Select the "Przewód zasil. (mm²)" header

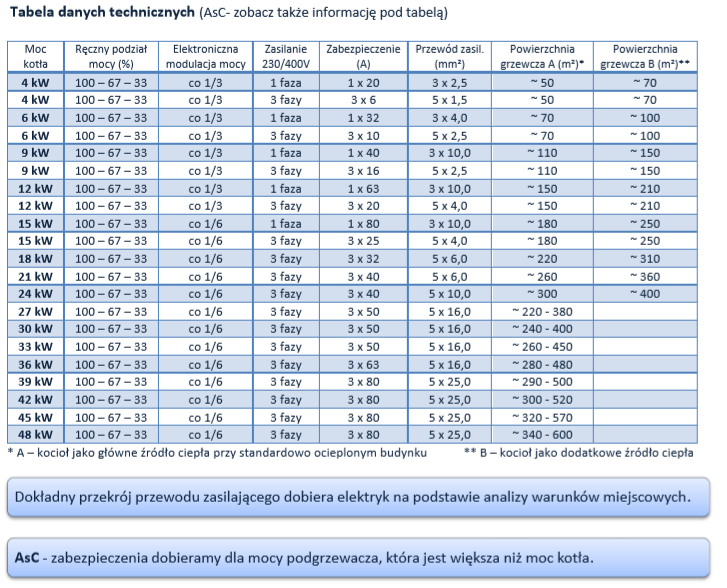tap(448, 56)
